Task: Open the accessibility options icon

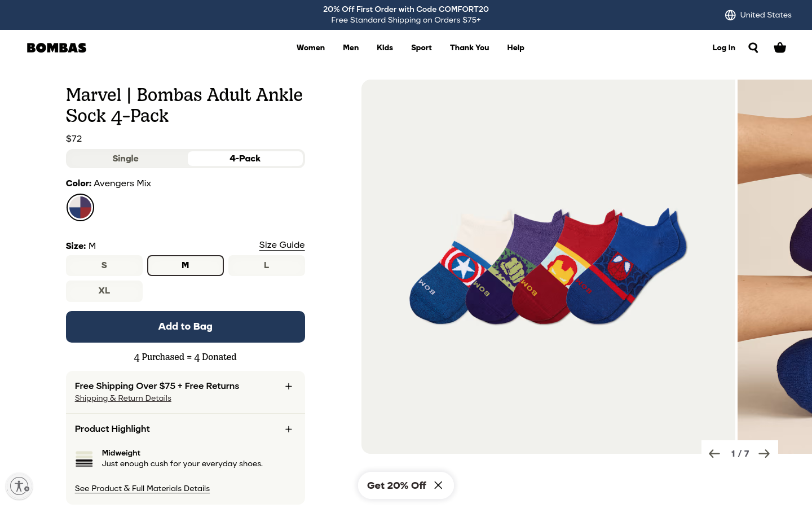Action: 19,486
